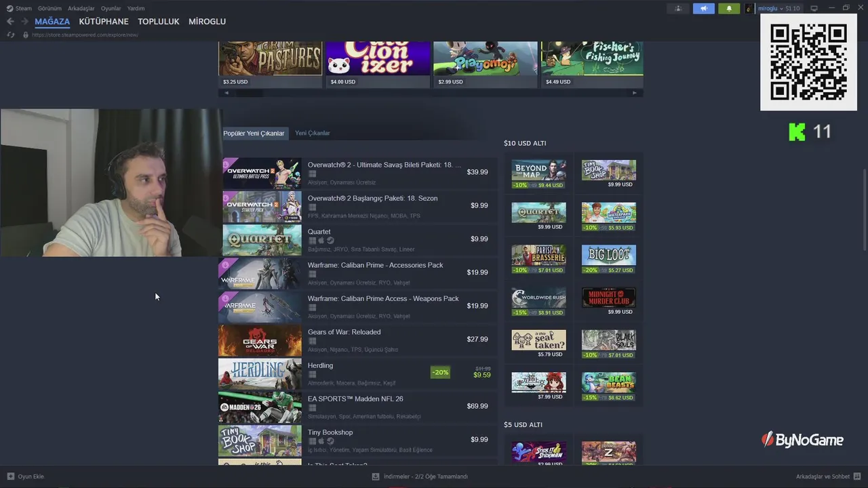Open İndirmeler downloads status
The height and width of the screenshot is (488, 868).
(420, 476)
